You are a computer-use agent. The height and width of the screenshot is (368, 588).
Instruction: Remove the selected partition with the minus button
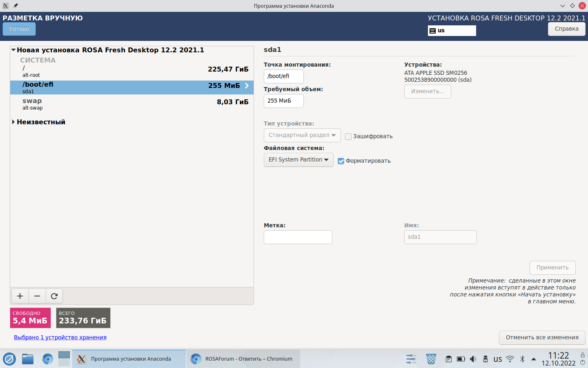[37, 296]
